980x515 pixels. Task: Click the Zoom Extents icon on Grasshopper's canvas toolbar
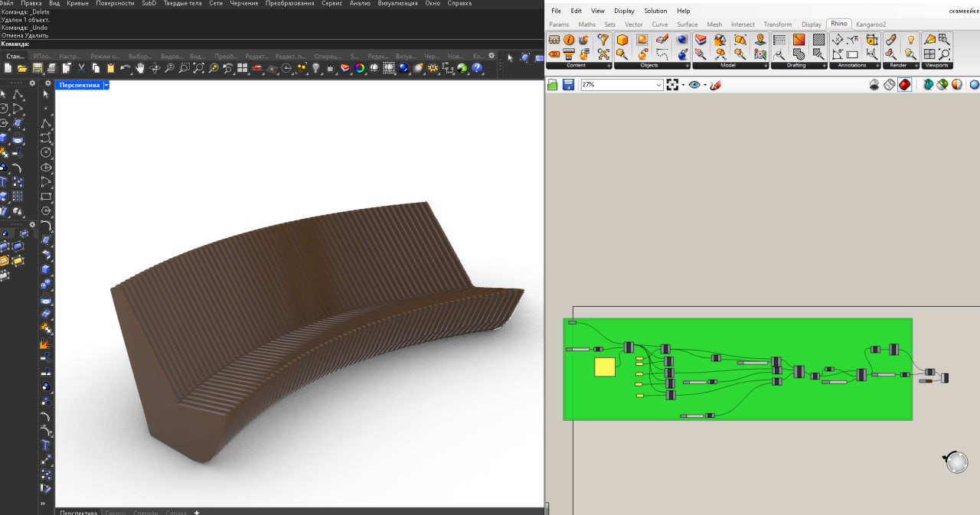(671, 85)
